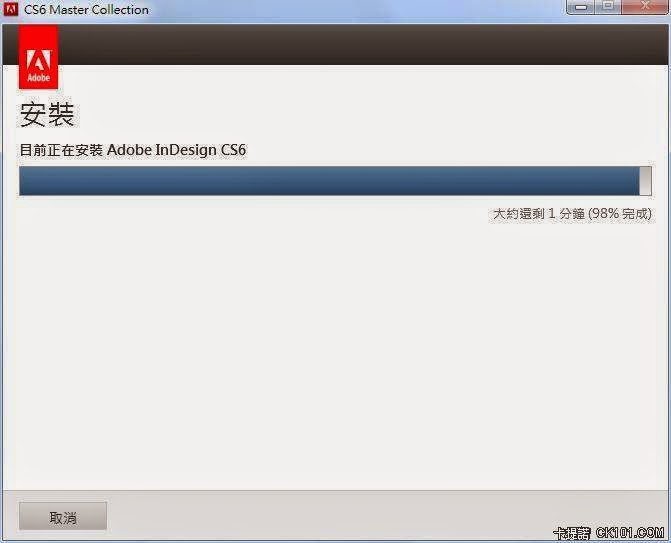Image resolution: width=671 pixels, height=543 pixels.
Task: Click the 取消 cancel button
Action: coord(63,516)
